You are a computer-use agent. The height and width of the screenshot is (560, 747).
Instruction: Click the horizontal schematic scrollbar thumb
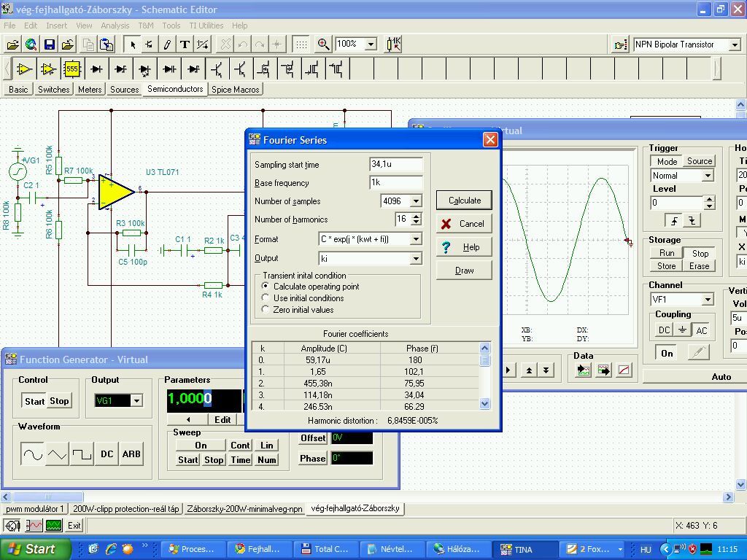(47, 497)
